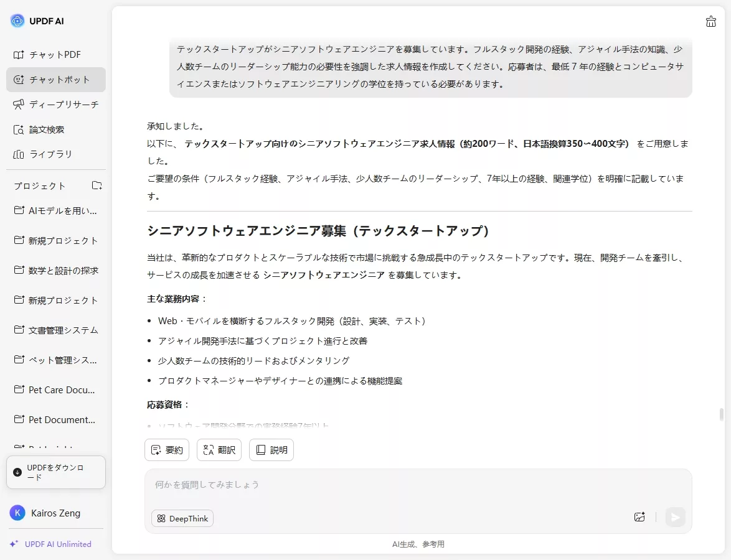Click the UPDF AI logo
The height and width of the screenshot is (560, 731).
[x=37, y=21]
